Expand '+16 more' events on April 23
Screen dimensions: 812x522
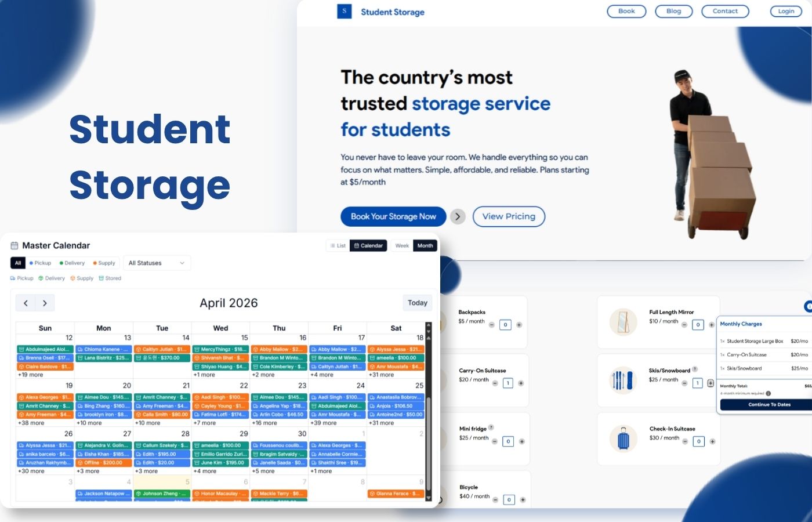(264, 423)
